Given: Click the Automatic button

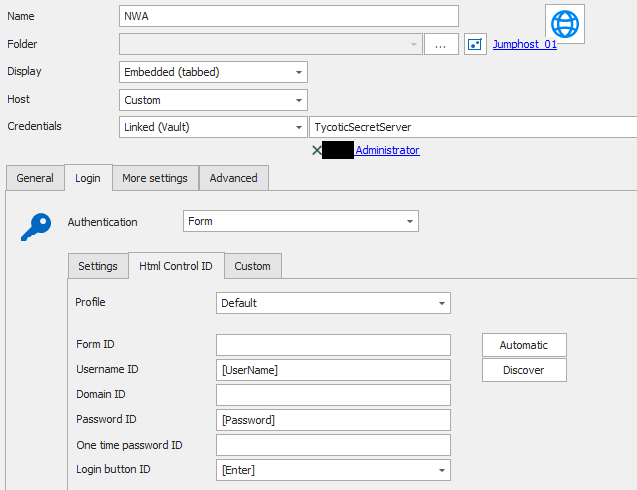Looking at the screenshot, I should [524, 345].
